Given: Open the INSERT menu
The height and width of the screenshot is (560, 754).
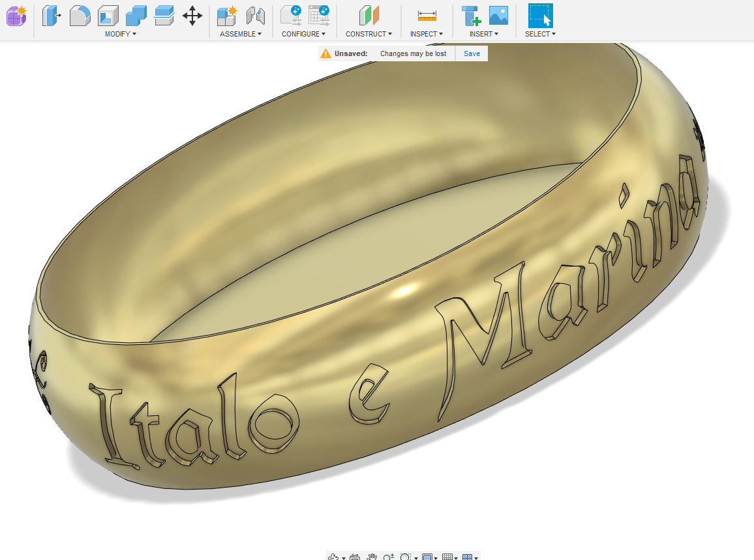Looking at the screenshot, I should (483, 34).
